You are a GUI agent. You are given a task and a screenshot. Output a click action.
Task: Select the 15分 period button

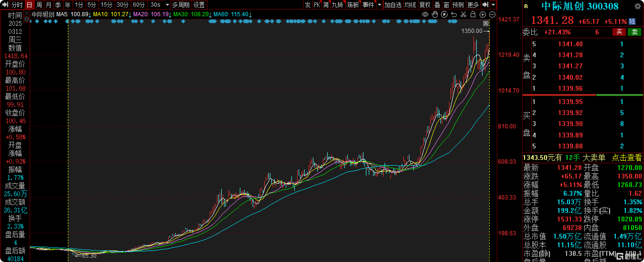tap(106, 5)
